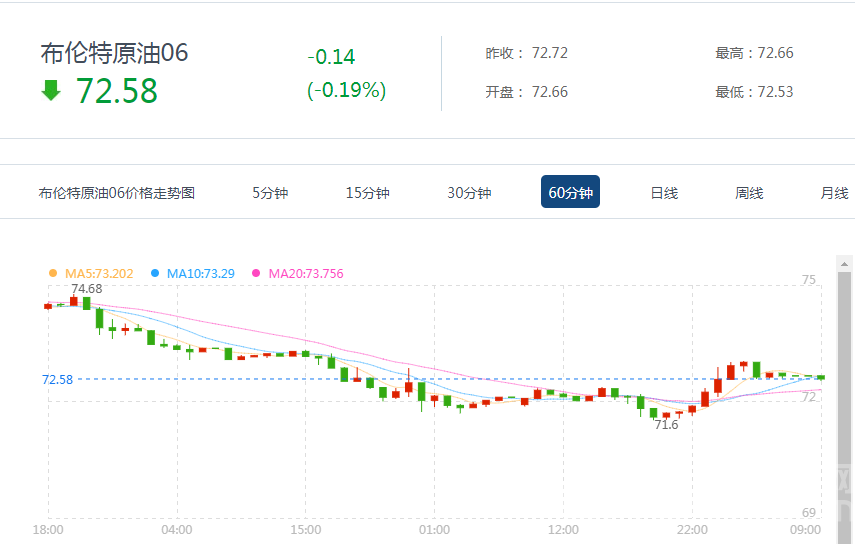
Task: Click the 01:00 time axis label
Action: (434, 530)
